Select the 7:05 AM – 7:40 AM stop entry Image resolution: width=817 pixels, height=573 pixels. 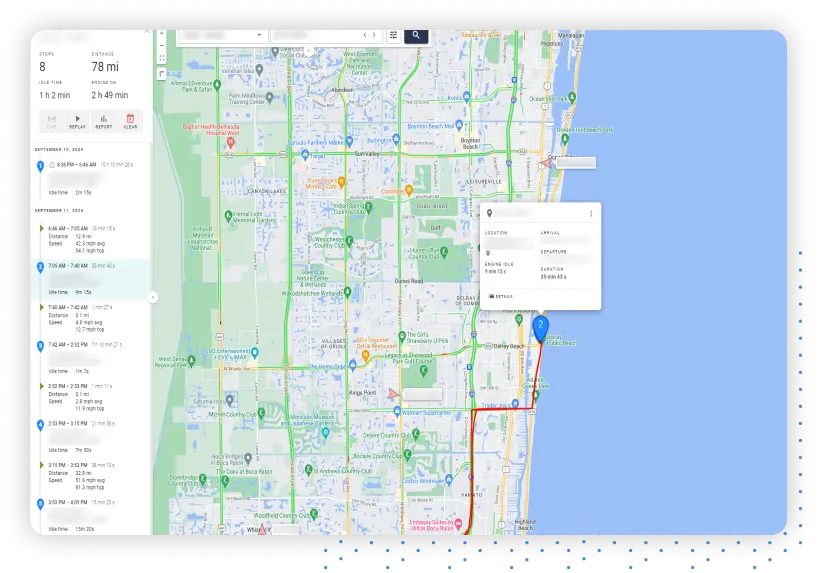pos(90,267)
